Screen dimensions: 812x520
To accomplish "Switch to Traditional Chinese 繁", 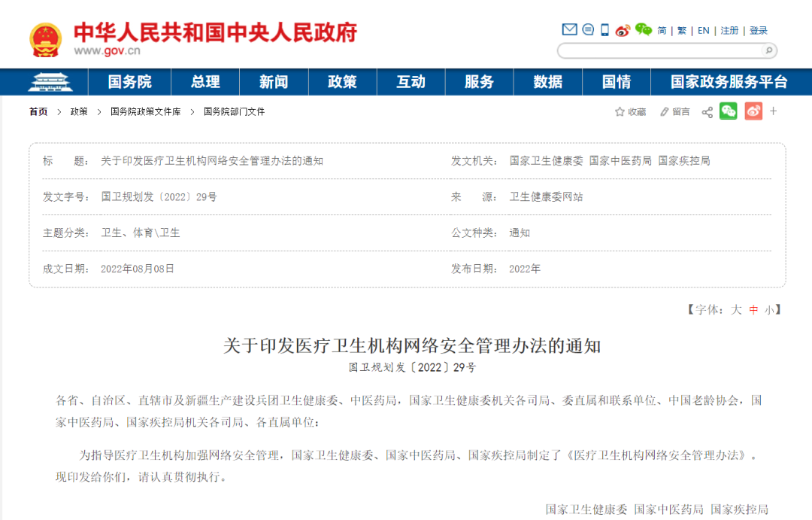I will point(682,31).
